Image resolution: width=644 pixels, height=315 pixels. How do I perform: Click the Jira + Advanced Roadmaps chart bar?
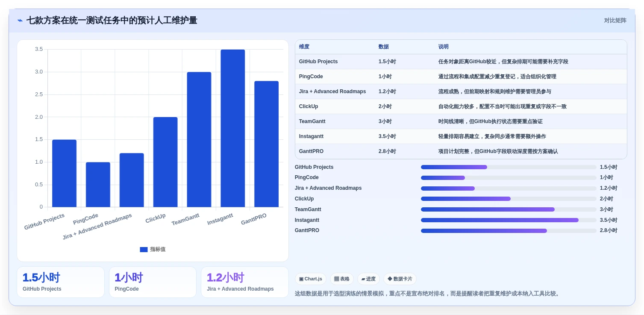click(x=132, y=180)
